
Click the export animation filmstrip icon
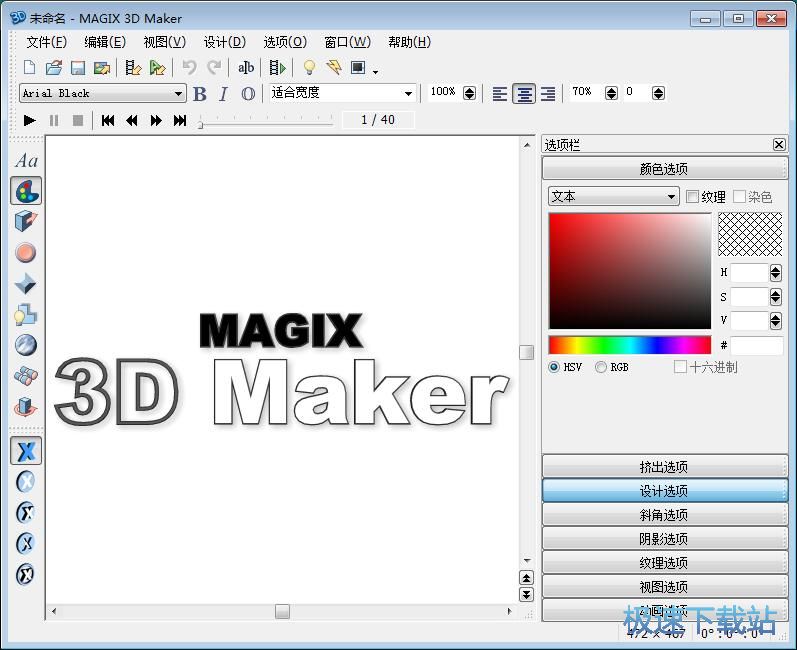(x=133, y=68)
